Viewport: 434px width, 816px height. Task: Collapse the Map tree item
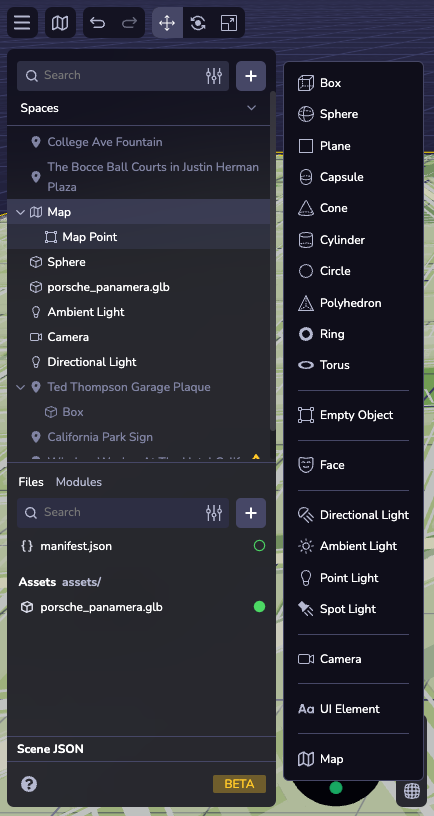pyautogui.click(x=21, y=212)
